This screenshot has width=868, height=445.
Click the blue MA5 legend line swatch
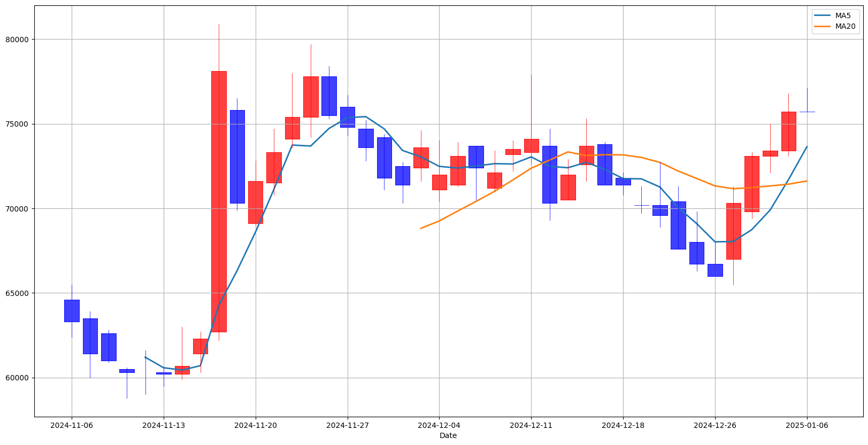pyautogui.click(x=823, y=16)
